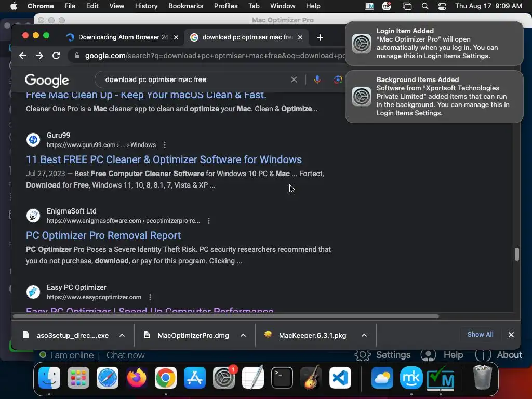The width and height of the screenshot is (532, 399).
Task: Click the Chrome address bar URL
Action: tap(215, 56)
